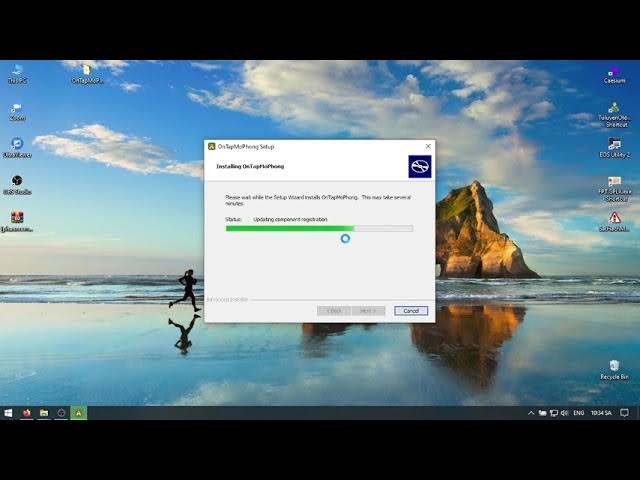This screenshot has width=640, height=480.
Task: Click the installation progress bar
Action: click(319, 229)
